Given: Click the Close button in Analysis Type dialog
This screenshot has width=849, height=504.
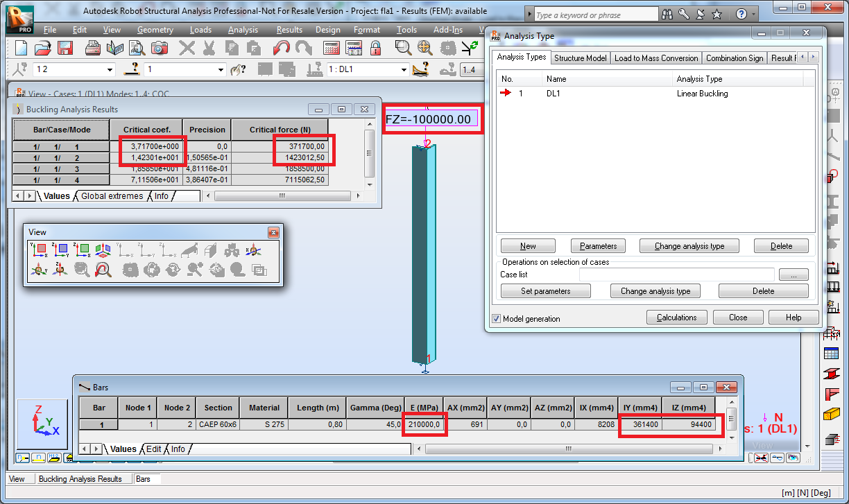Looking at the screenshot, I should point(738,318).
